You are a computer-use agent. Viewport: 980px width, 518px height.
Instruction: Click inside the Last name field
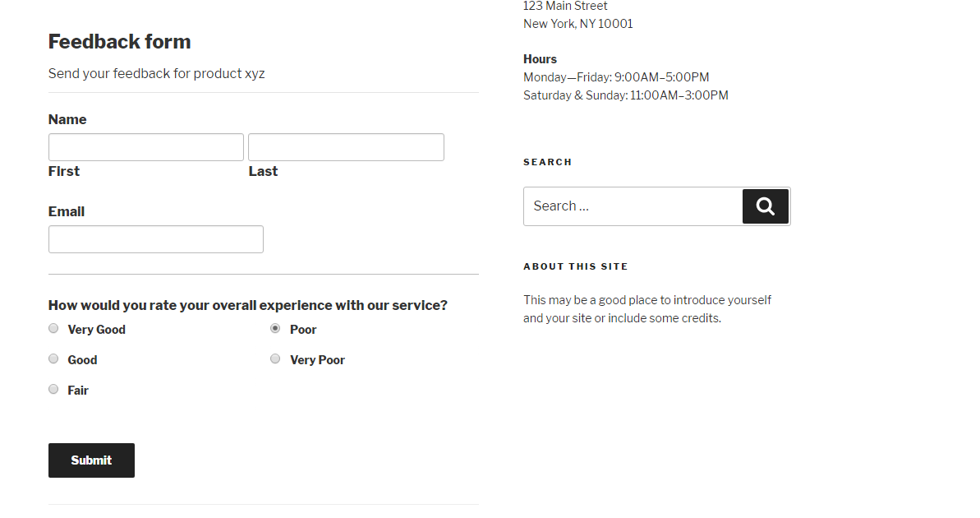[x=345, y=146]
